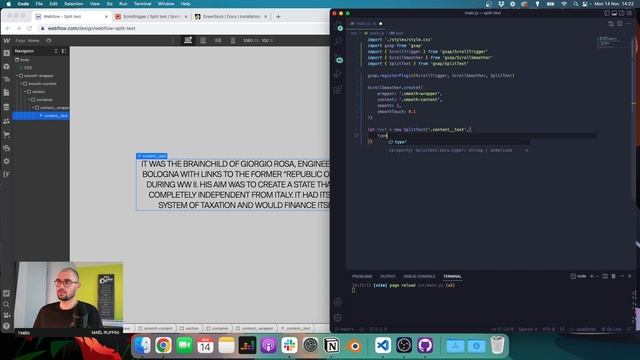The width and height of the screenshot is (640, 360).
Task: Create a new terminal with plus
Action: 591,276
